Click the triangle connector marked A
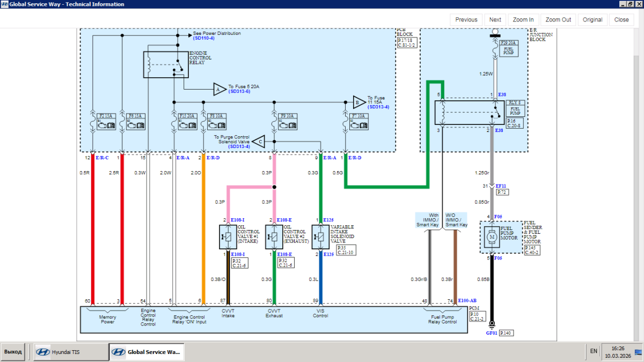 [x=218, y=90]
